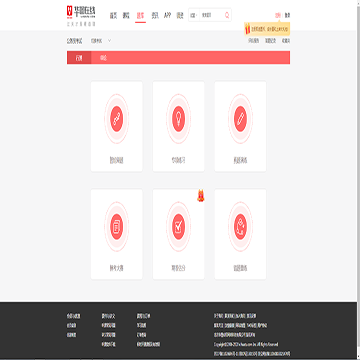
Task: Click the first footer link in left column
Action: point(73,316)
